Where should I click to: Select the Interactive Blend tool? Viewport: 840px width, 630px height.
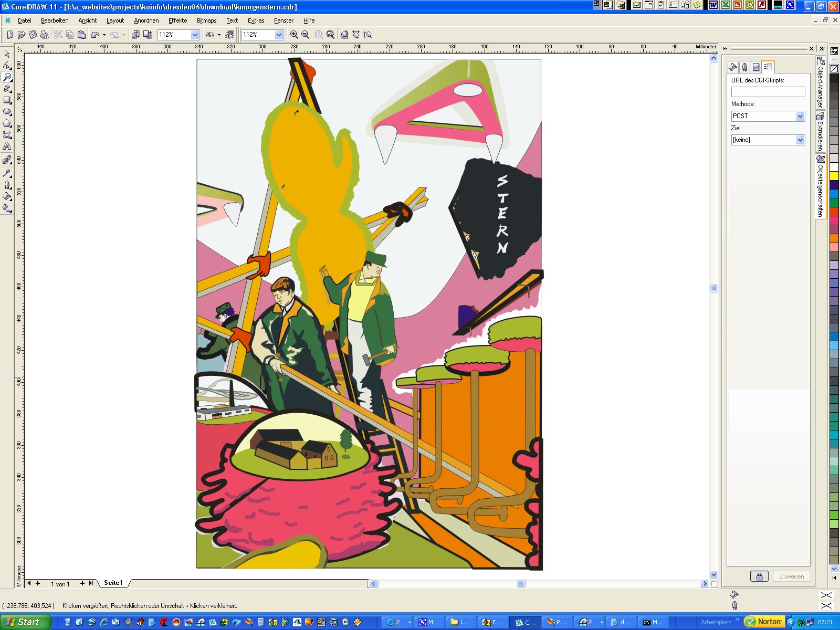tap(7, 160)
